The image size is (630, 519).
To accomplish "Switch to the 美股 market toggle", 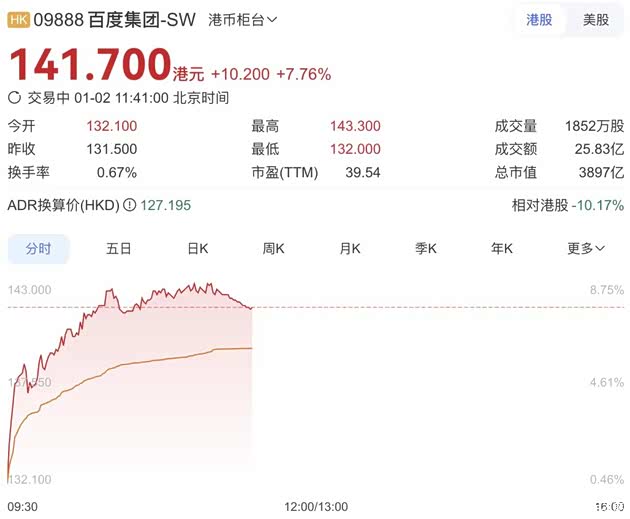I will (595, 19).
